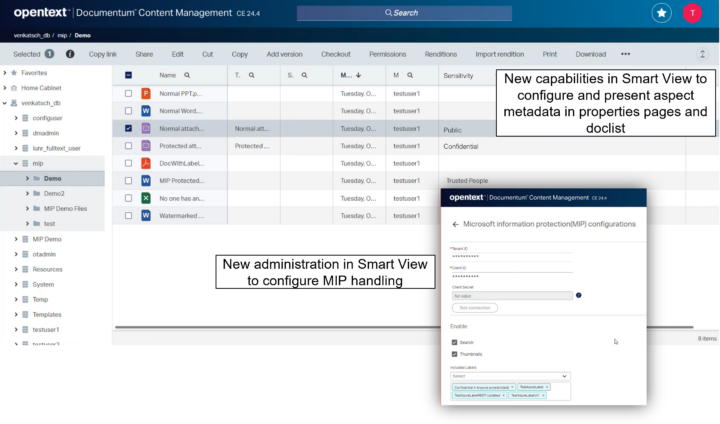Click Copy link in the toolbar
This screenshot has height=424, width=720.
point(103,54)
